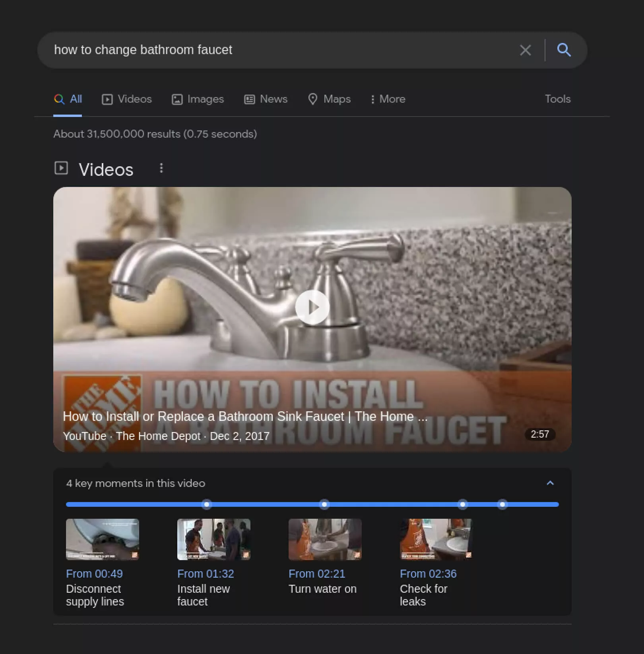Open the three-dot menu beside Videos heading
Screen dimensions: 644x654
coord(161,168)
